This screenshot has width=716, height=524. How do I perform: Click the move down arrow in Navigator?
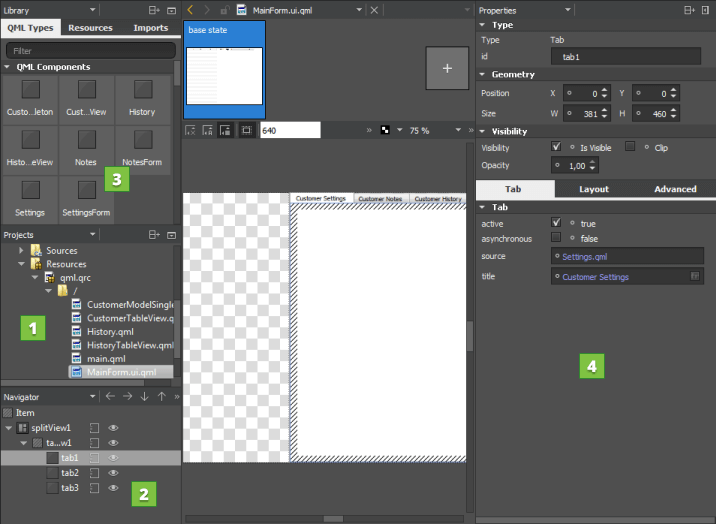click(144, 396)
